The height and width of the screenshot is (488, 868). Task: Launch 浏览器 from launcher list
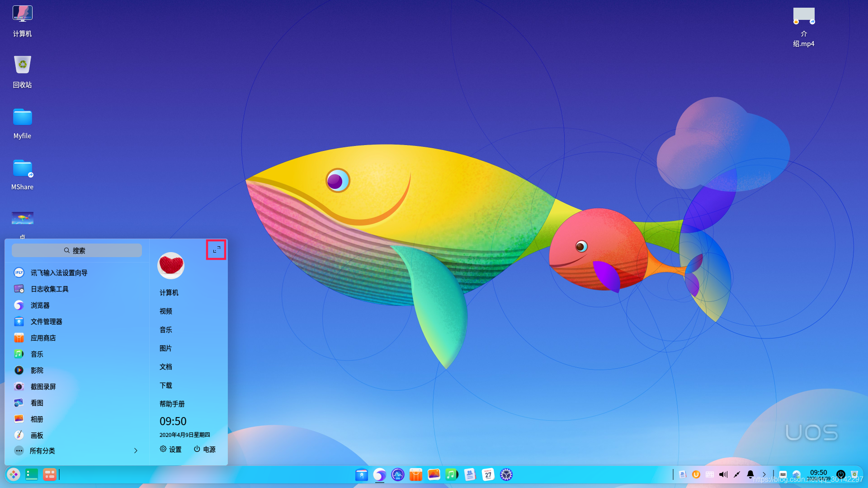76,305
